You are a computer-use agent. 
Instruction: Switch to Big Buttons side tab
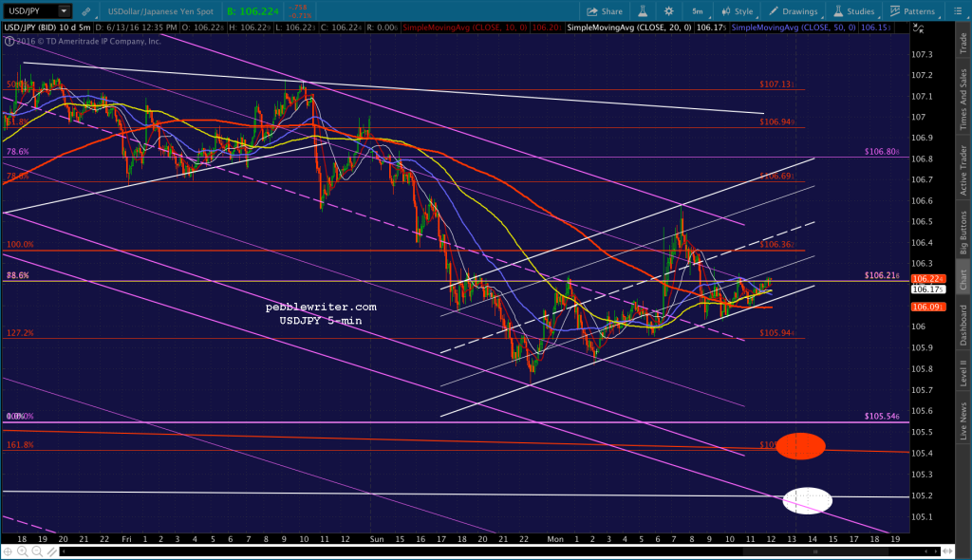click(x=963, y=233)
